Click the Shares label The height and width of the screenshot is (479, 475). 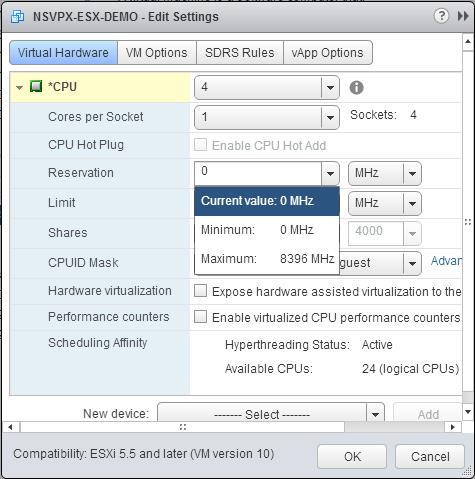68,233
